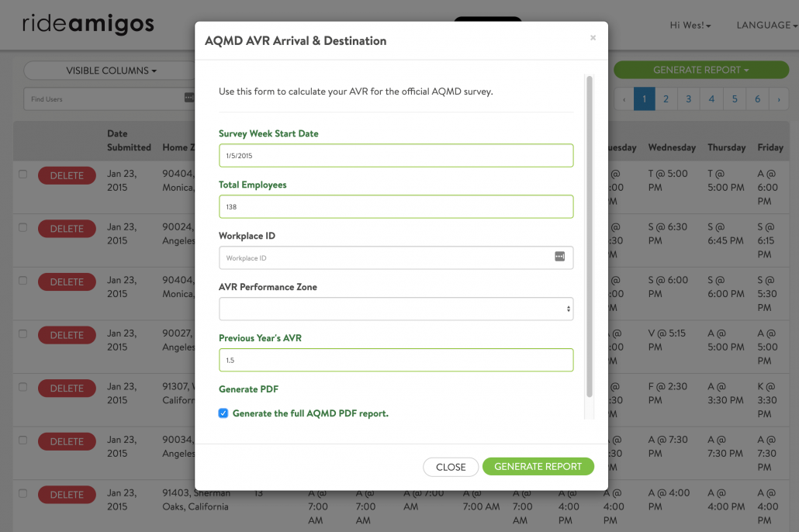
Task: Click the Survey Week Start Date label
Action: [268, 133]
